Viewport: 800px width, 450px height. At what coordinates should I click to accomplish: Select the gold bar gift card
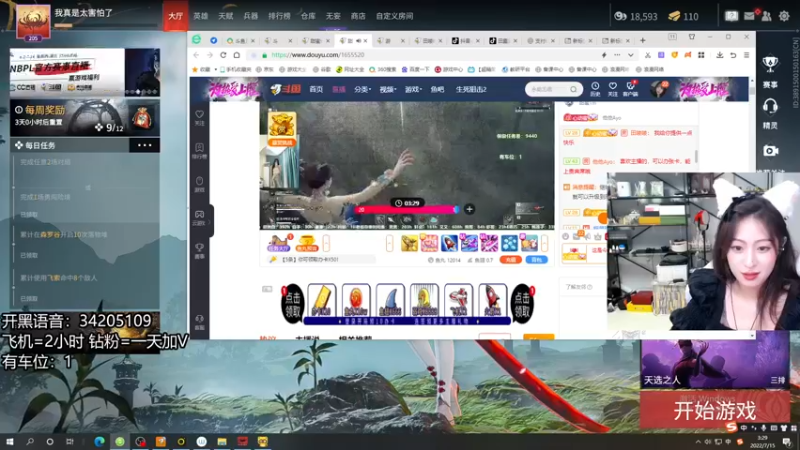click(321, 300)
